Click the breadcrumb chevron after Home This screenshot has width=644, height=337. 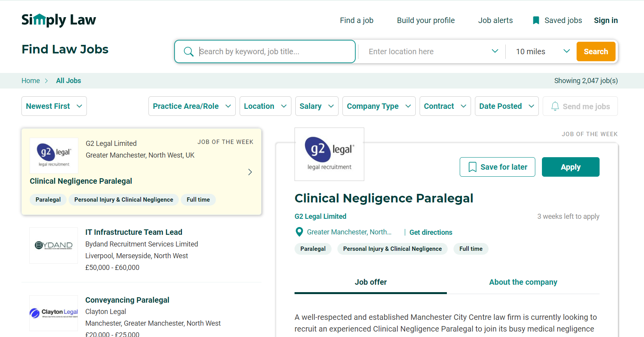[x=46, y=81]
